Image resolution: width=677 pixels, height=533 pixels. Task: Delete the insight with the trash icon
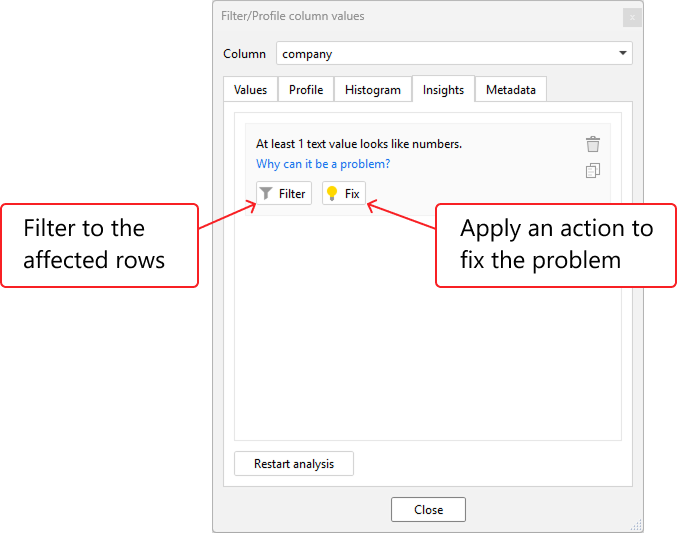[593, 144]
